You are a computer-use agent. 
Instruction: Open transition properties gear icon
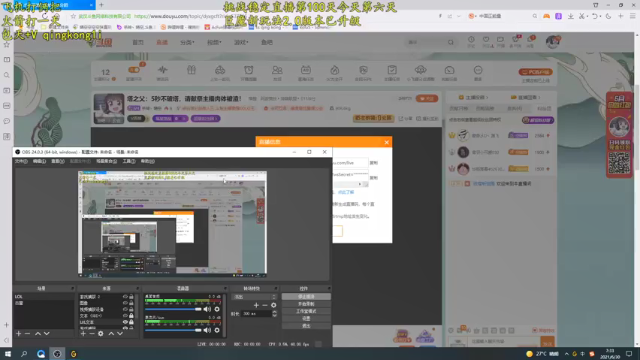coord(273,305)
